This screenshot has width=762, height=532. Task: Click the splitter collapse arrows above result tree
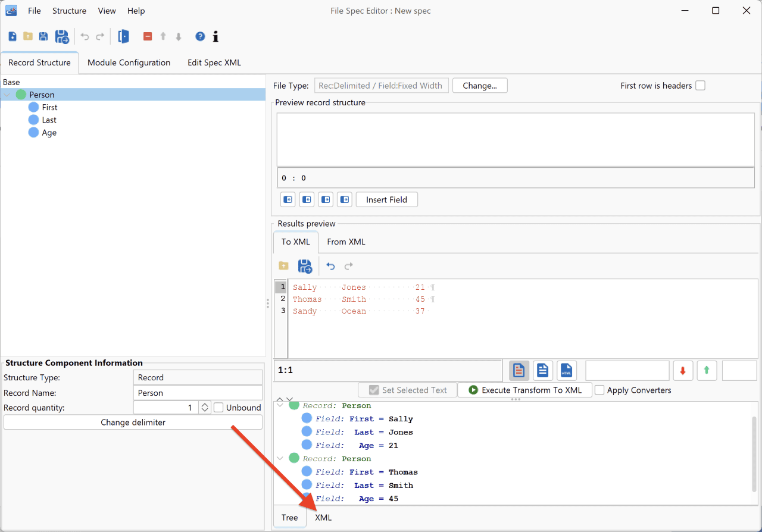pyautogui.click(x=285, y=399)
